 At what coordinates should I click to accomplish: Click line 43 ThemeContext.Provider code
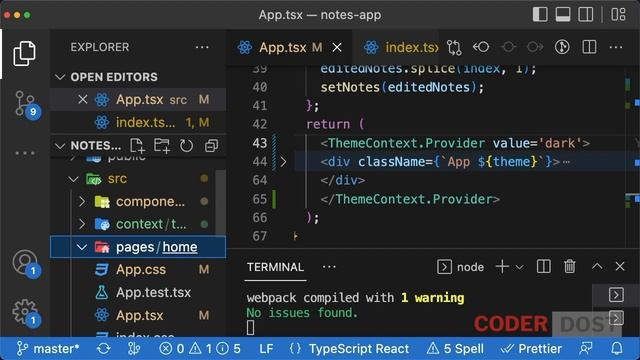(455, 143)
